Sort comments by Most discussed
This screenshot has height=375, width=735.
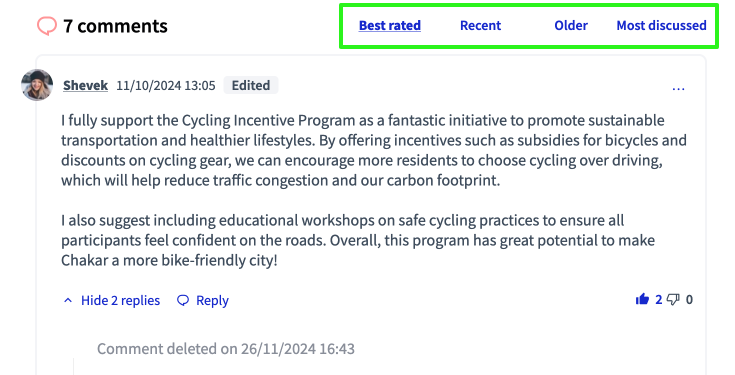click(x=661, y=25)
